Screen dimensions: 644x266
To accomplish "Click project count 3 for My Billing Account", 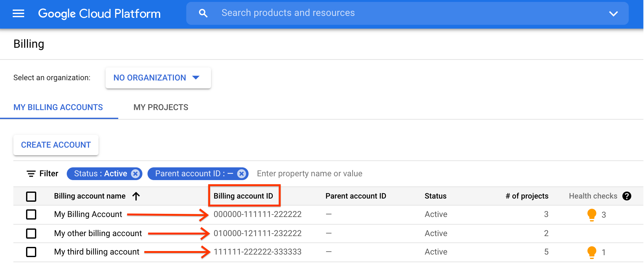I will [x=546, y=214].
